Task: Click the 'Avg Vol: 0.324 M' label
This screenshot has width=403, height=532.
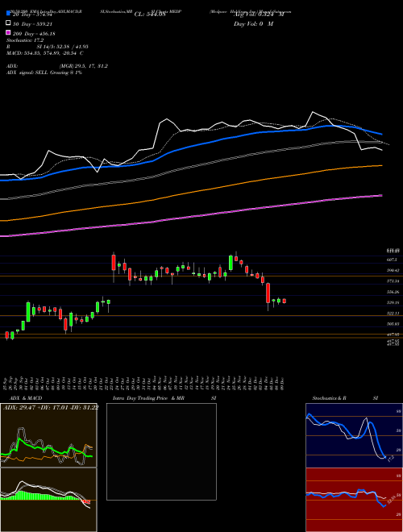Action: (260, 15)
